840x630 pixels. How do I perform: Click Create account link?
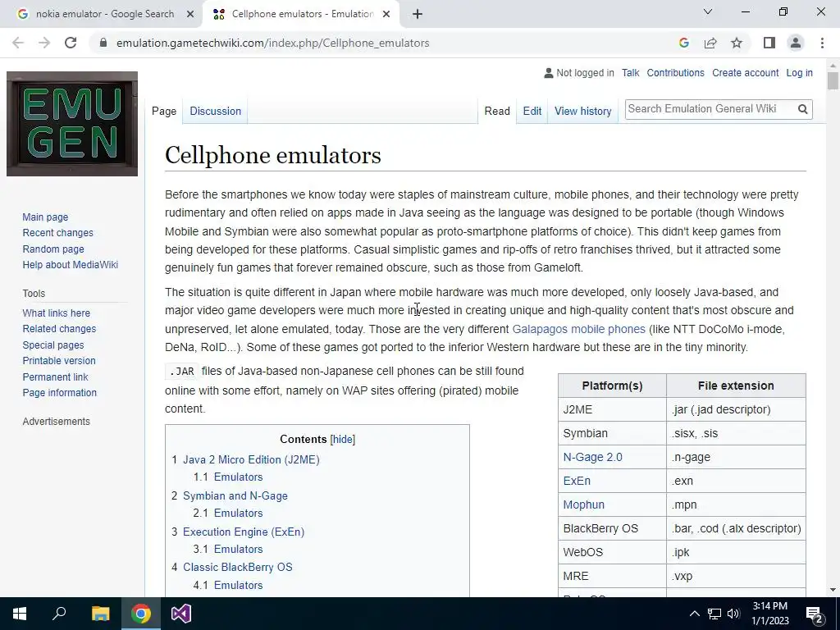click(745, 73)
